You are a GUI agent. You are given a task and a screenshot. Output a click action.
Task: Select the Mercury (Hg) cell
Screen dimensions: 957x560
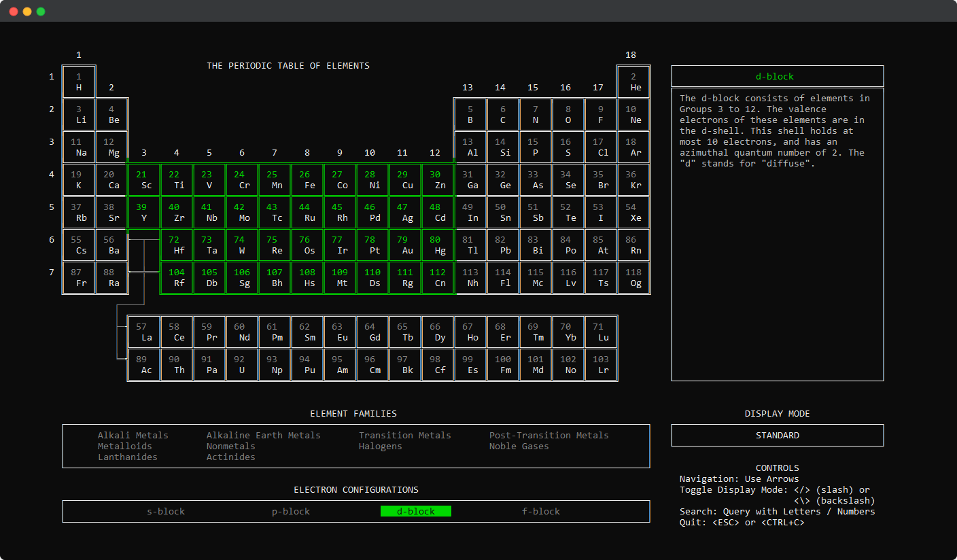click(438, 245)
